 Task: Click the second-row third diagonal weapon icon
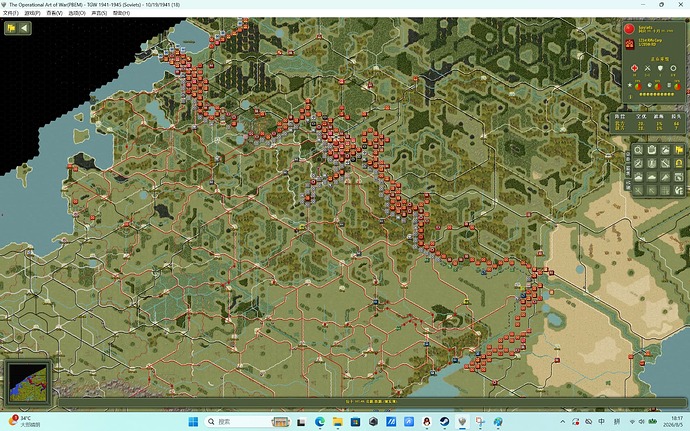click(665, 164)
